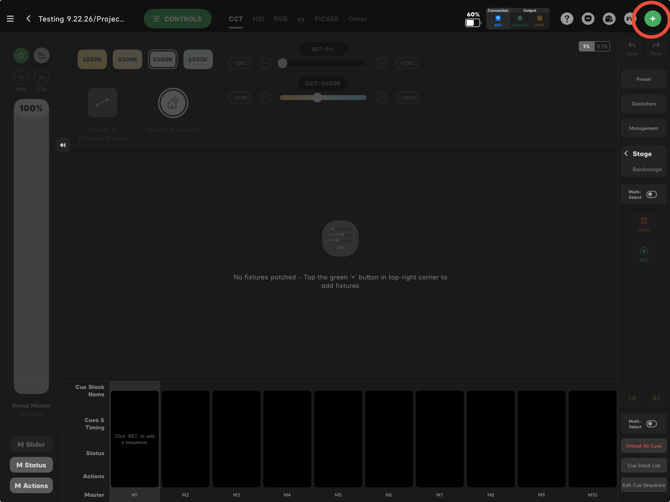Collapse the side panel with the rewind arrows icon

coord(63,145)
